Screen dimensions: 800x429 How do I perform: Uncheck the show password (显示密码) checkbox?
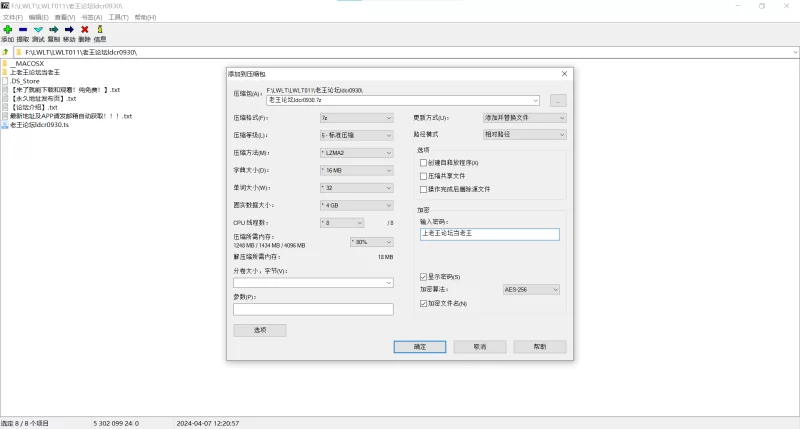[424, 276]
